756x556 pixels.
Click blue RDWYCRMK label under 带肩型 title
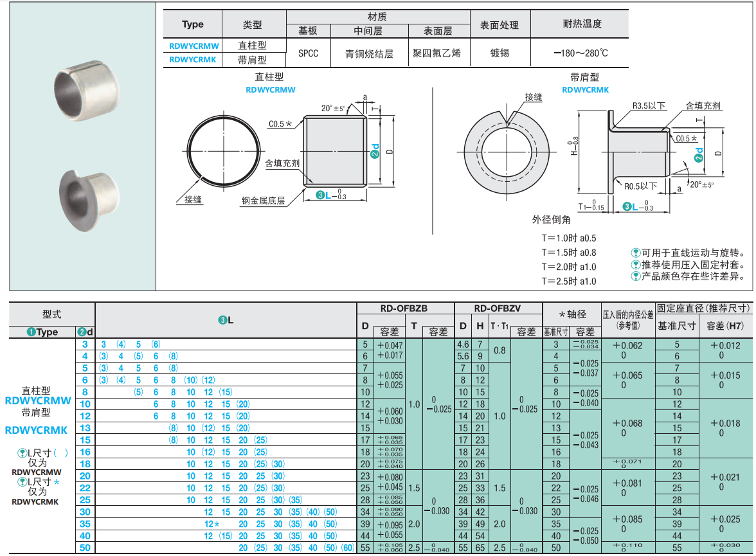(x=585, y=90)
